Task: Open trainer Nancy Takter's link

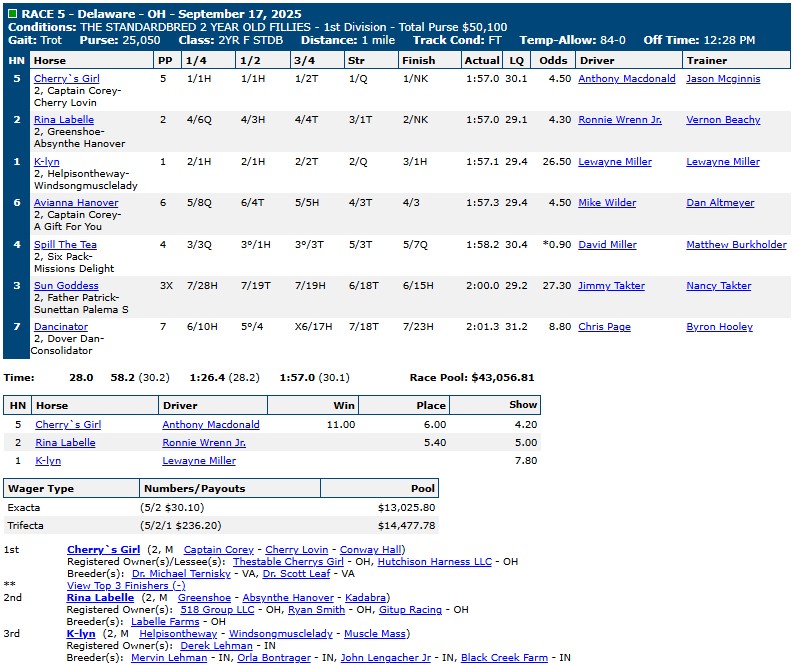Action: point(718,286)
